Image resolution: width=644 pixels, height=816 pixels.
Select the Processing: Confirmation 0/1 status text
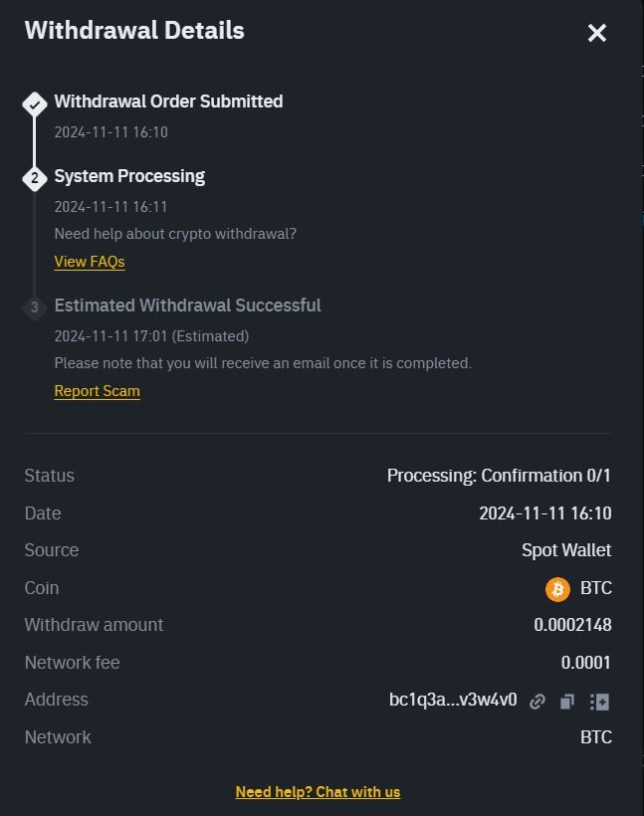tap(499, 476)
